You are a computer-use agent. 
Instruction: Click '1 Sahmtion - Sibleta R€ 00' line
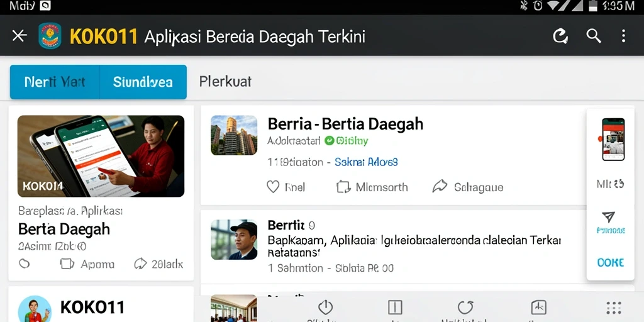[x=331, y=268]
